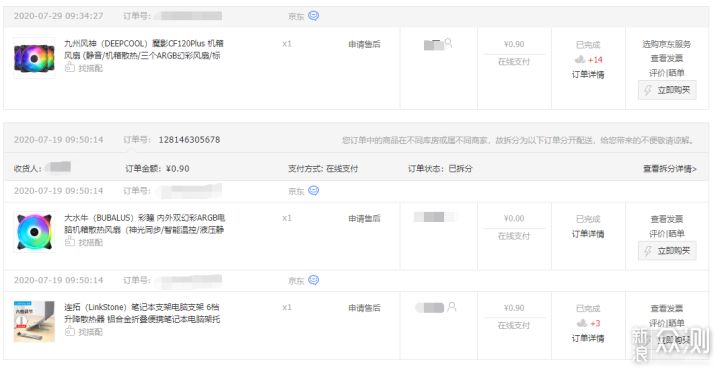The width and height of the screenshot is (720, 372).
Task: Select order number 128146305678
Action: (189, 140)
